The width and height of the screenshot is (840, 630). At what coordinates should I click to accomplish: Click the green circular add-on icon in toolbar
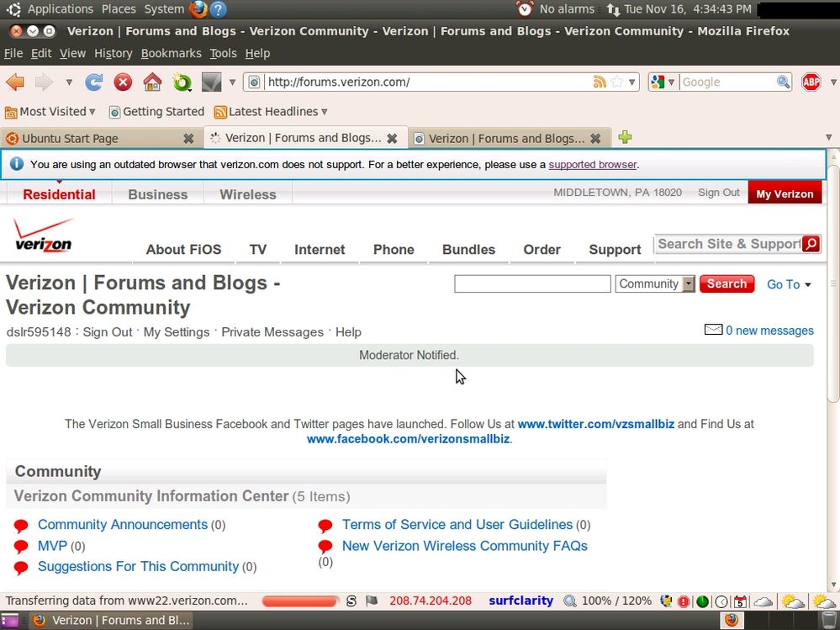tap(182, 82)
